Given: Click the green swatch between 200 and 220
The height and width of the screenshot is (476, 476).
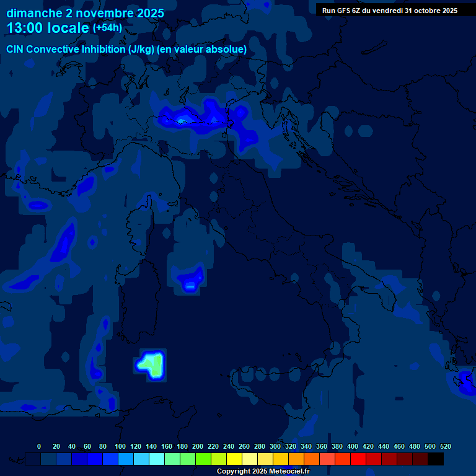Looking at the screenshot, I should pos(204,459).
